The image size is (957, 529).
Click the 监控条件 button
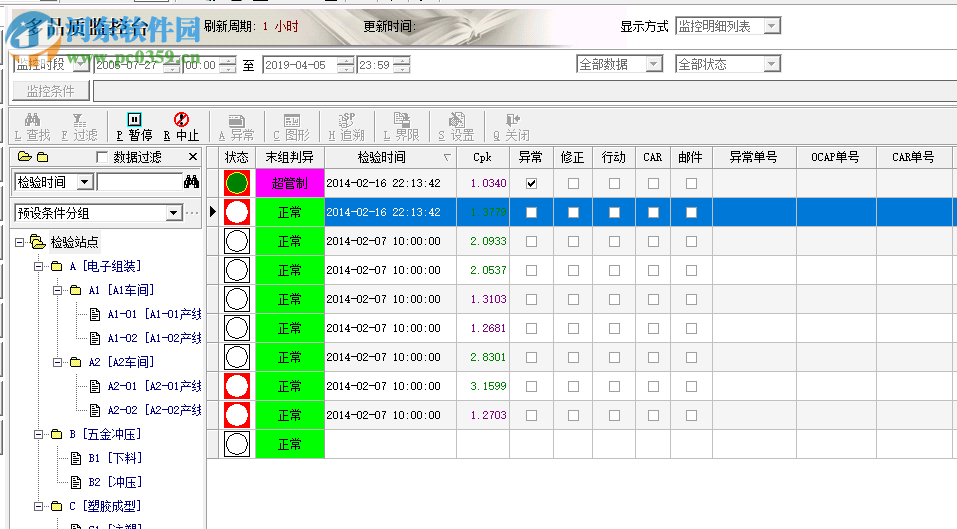[51, 92]
